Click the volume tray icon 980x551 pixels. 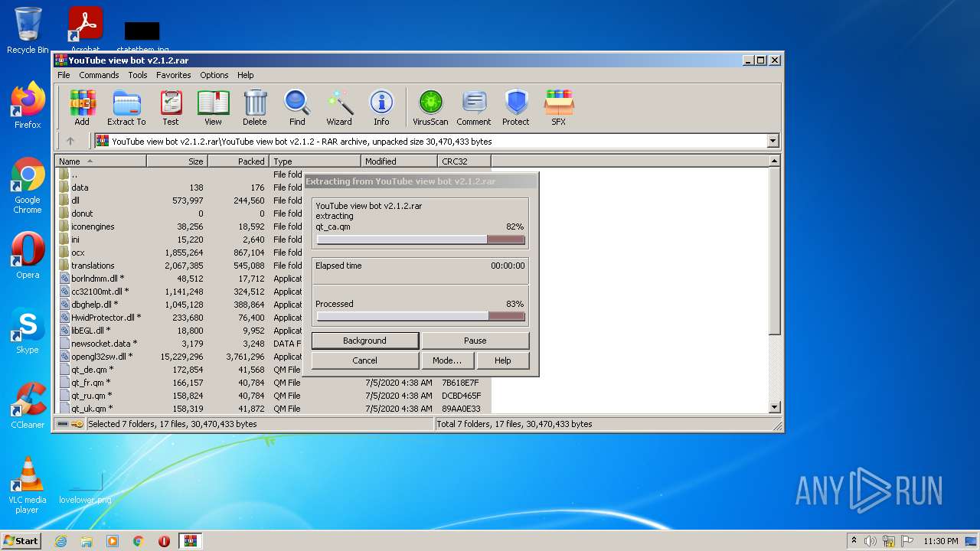pos(871,541)
